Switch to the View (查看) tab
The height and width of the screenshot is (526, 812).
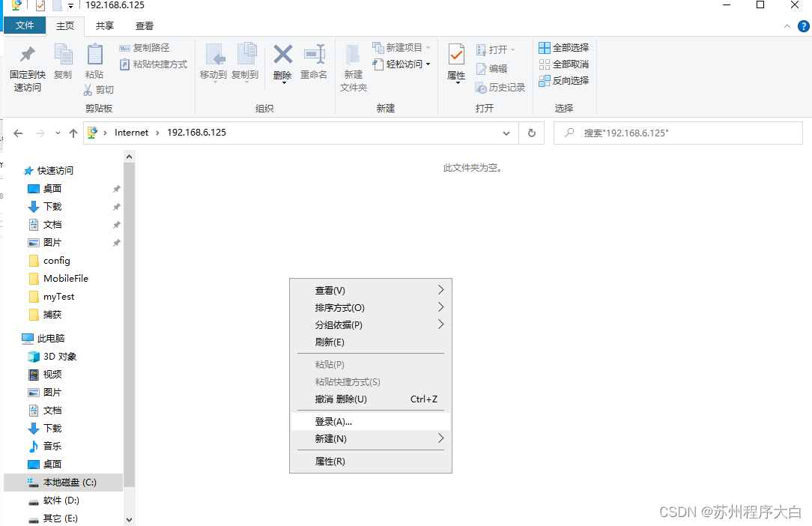(x=145, y=26)
